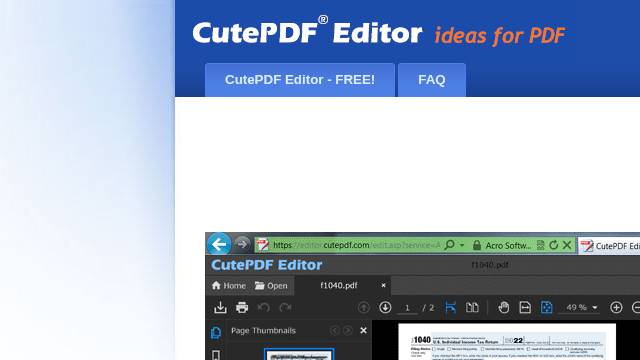Close the Page Thumbnails panel
The width and height of the screenshot is (640, 360).
pos(363,330)
